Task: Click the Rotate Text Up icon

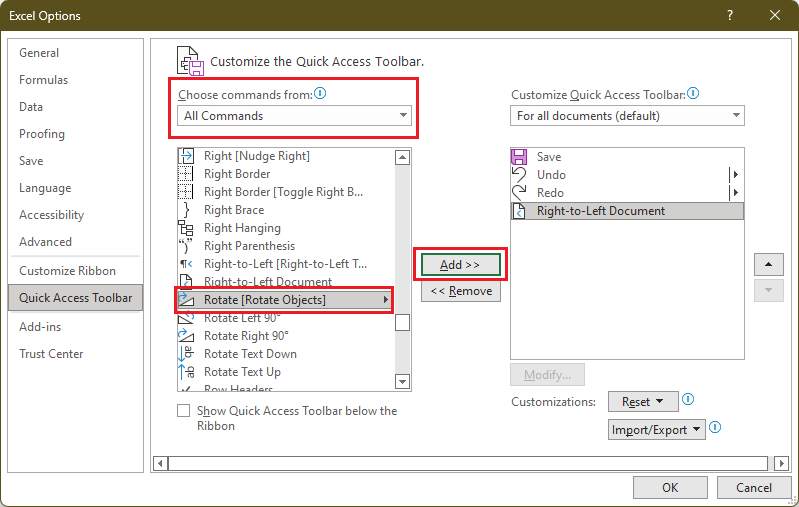Action: click(186, 372)
